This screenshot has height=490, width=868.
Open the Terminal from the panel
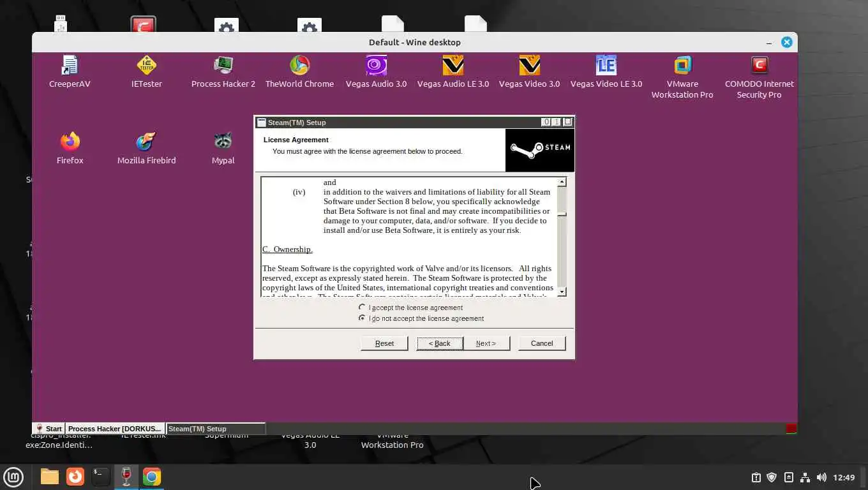pyautogui.click(x=100, y=477)
